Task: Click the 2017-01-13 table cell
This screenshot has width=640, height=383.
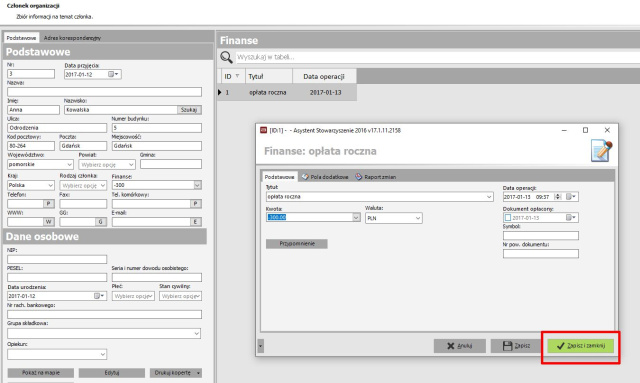Action: pos(325,93)
